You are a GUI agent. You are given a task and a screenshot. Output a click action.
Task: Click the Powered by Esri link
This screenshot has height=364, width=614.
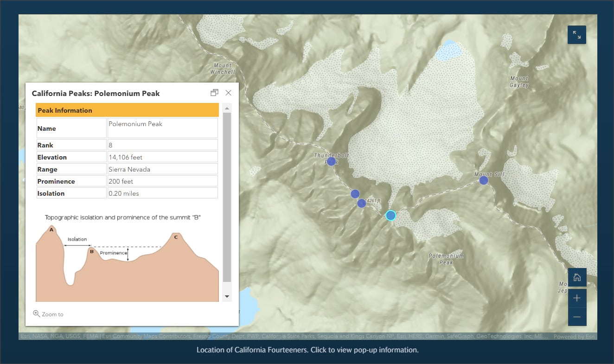tap(575, 337)
